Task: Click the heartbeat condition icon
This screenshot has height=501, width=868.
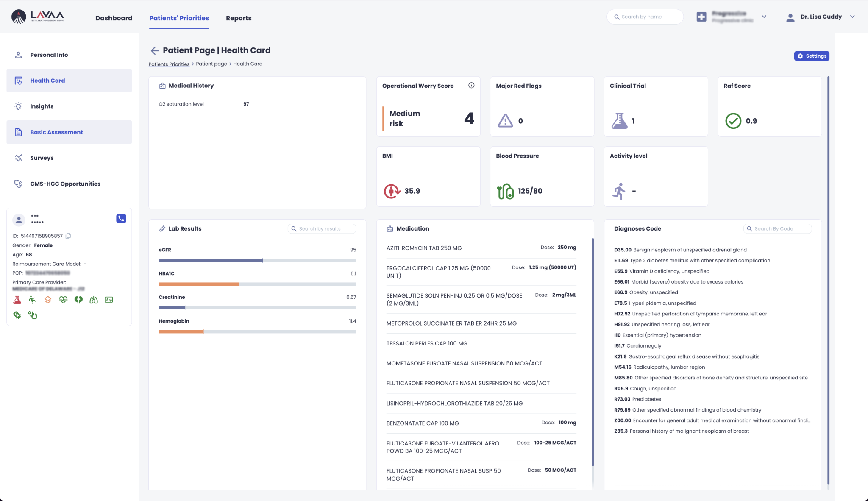Action: pos(63,300)
